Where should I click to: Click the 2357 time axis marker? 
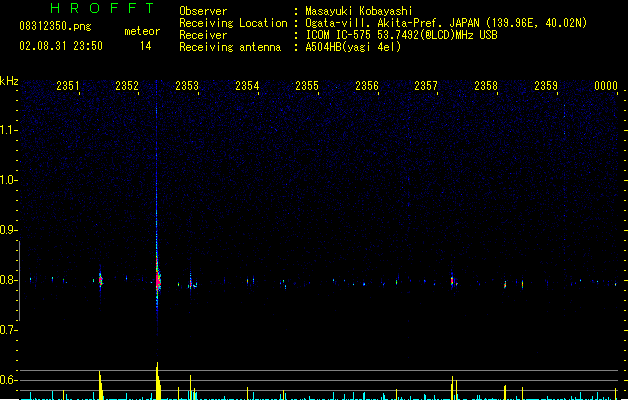click(x=426, y=86)
